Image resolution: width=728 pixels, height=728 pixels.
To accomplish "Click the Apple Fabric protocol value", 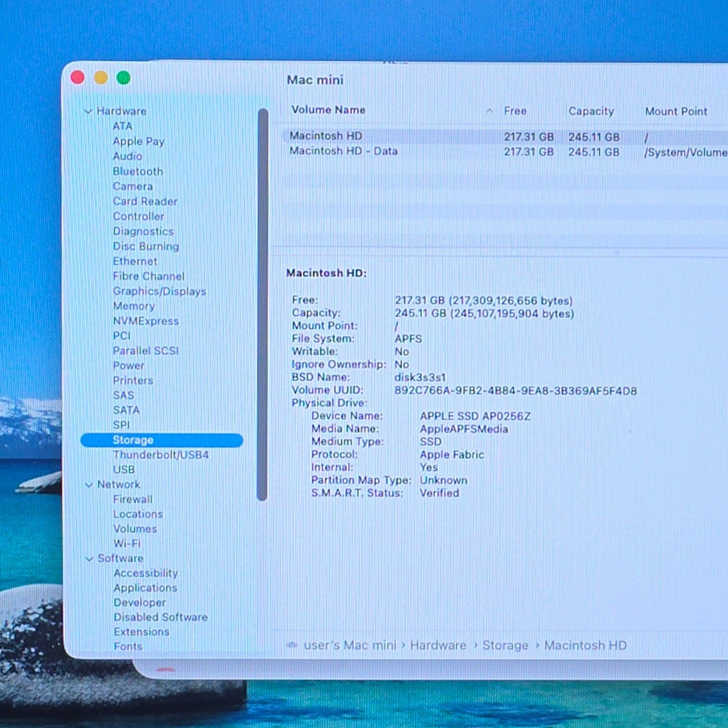I will point(452,455).
